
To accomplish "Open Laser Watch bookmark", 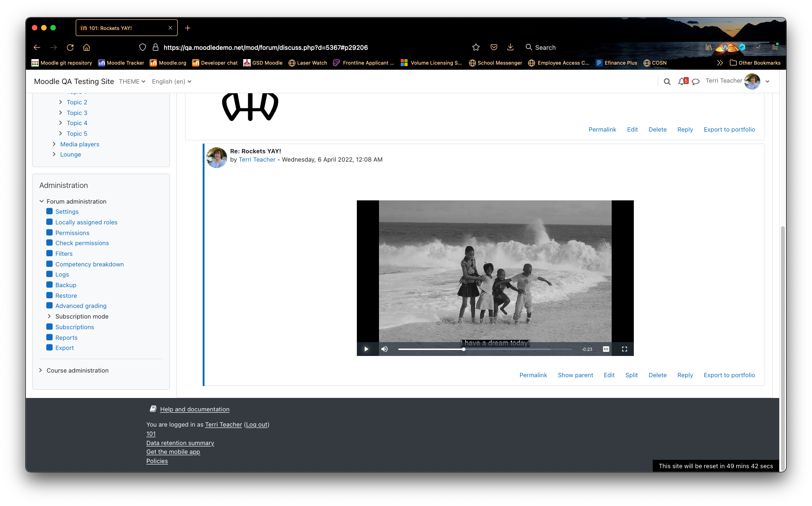I will coord(307,63).
